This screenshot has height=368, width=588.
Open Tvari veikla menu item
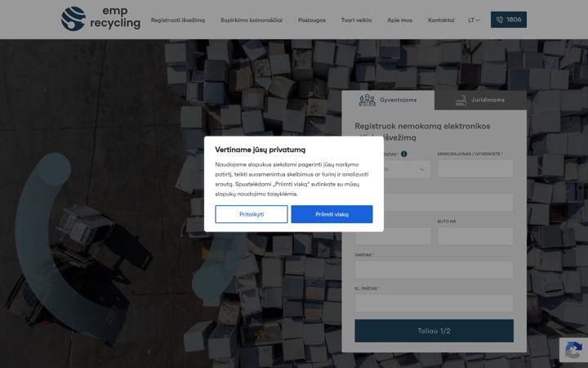pyautogui.click(x=356, y=20)
